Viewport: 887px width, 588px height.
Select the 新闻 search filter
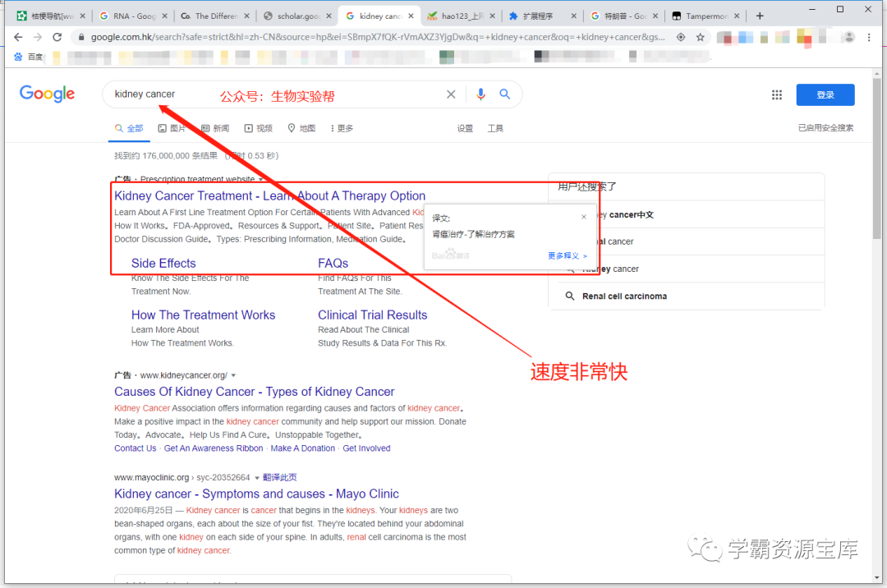215,128
